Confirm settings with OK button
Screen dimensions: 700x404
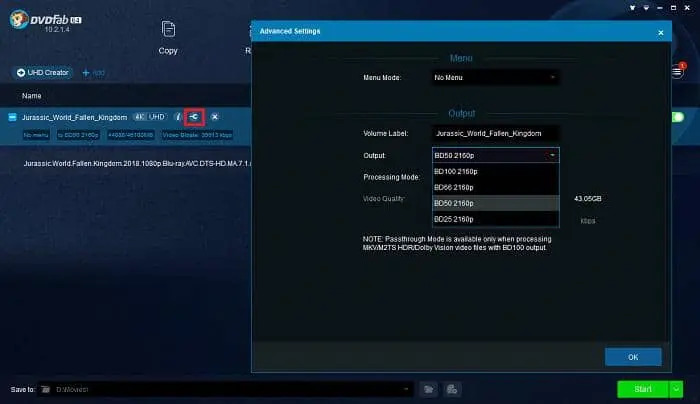tap(633, 357)
